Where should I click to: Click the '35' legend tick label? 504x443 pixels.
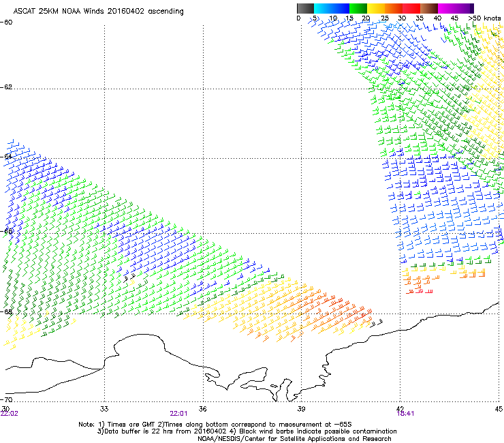420,18
